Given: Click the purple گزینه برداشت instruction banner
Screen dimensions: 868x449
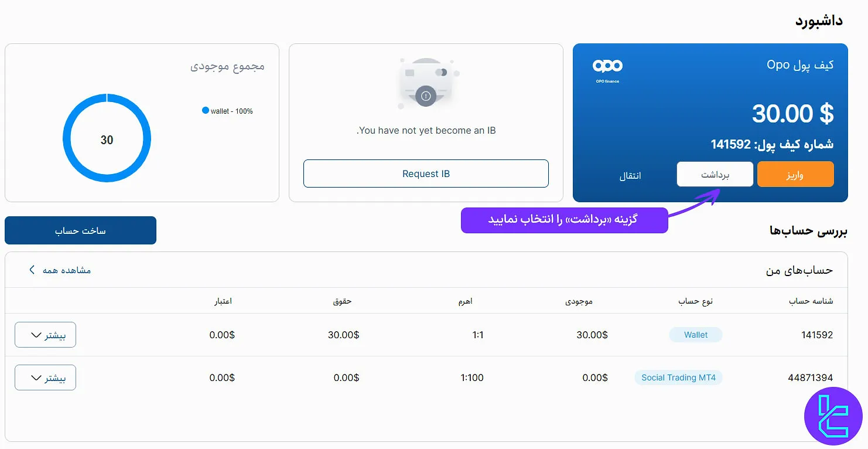Looking at the screenshot, I should pyautogui.click(x=564, y=219).
